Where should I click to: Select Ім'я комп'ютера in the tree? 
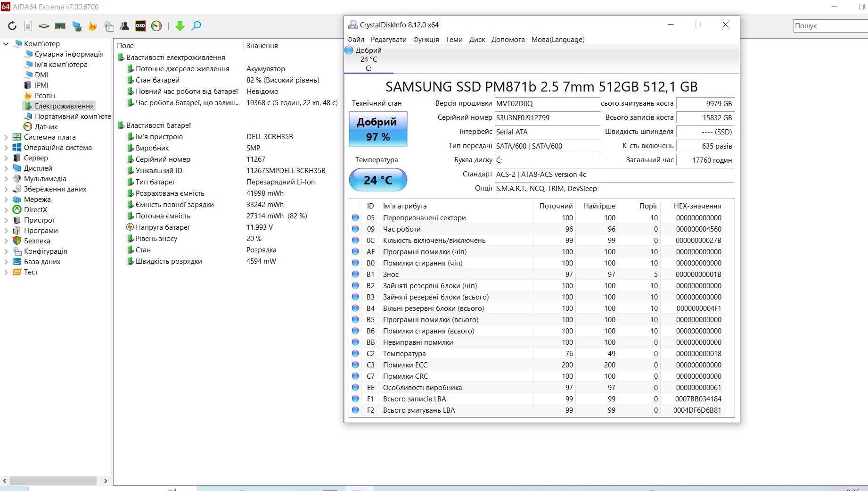[61, 65]
